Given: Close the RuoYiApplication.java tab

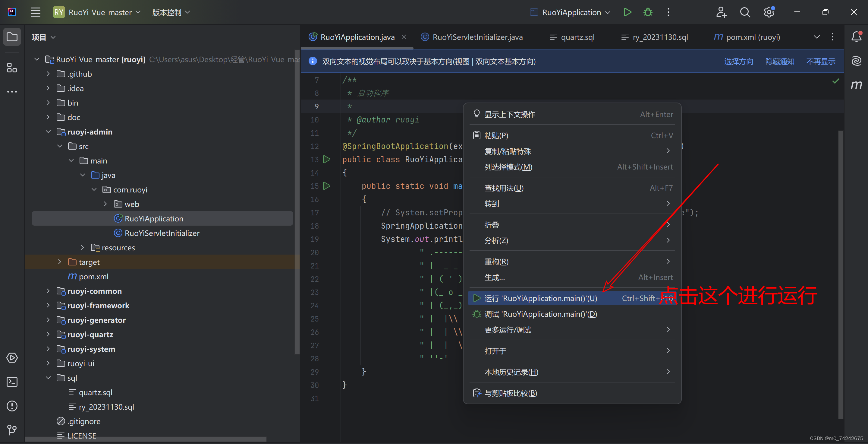Looking at the screenshot, I should tap(404, 37).
